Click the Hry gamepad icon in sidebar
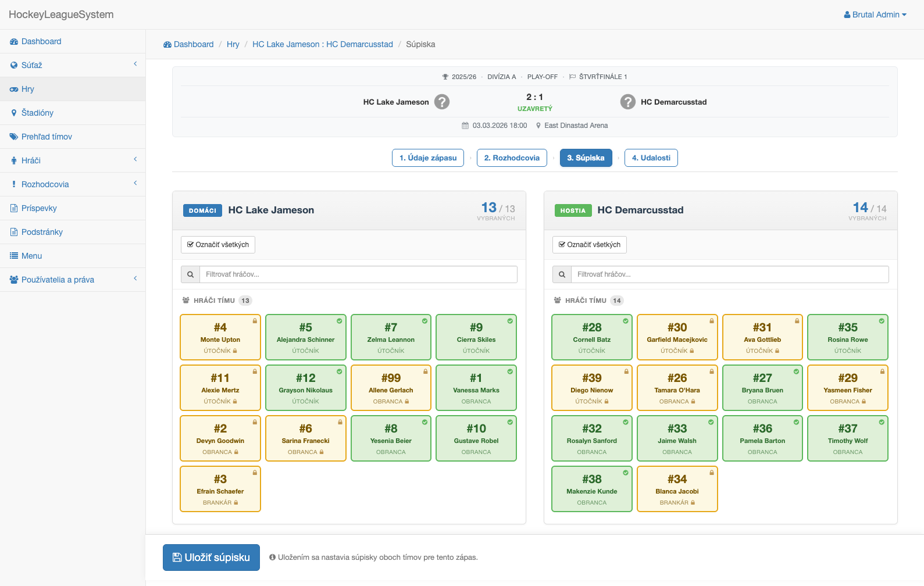Screen dimensions: 924x586 [14, 90]
